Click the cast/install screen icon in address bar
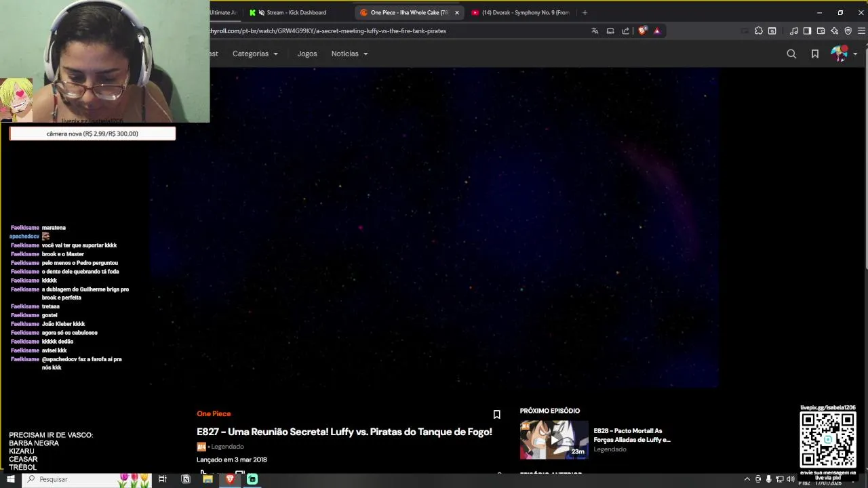Screen dimensions: 868x488 coord(610,30)
